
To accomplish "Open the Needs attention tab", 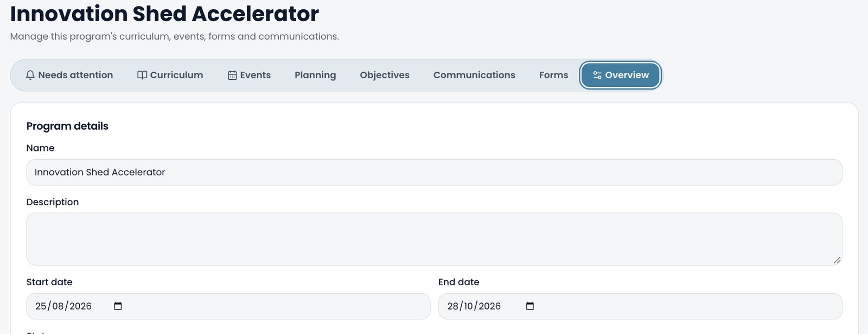I will click(69, 75).
